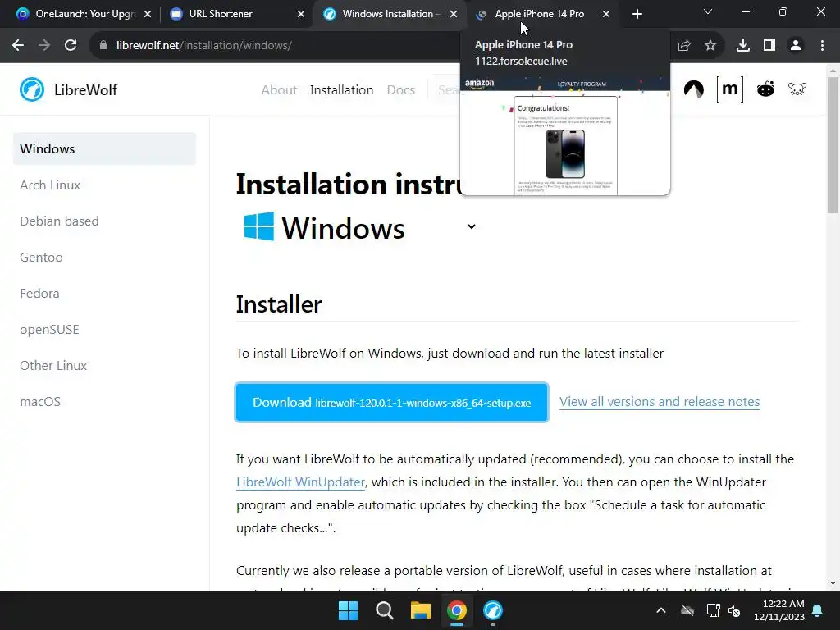840x630 pixels.
Task: Click the LibreWolf site title text
Action: pyautogui.click(x=85, y=90)
